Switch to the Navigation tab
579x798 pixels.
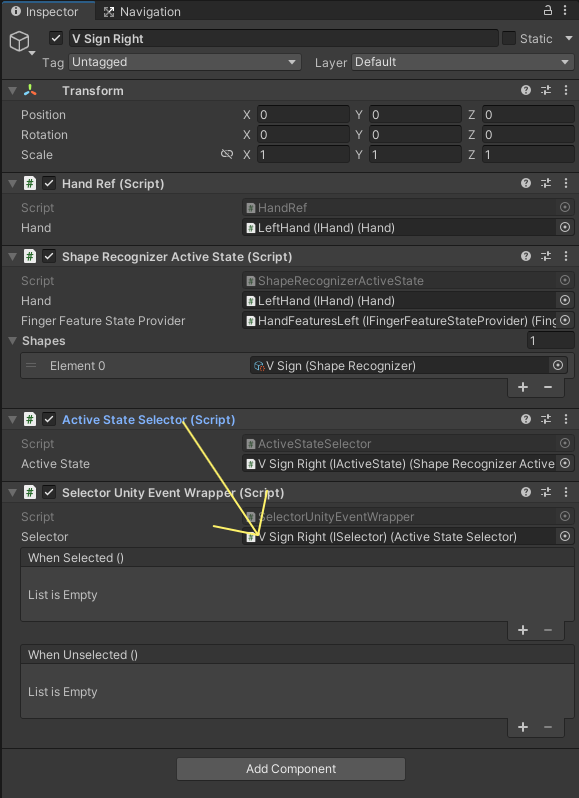click(142, 11)
